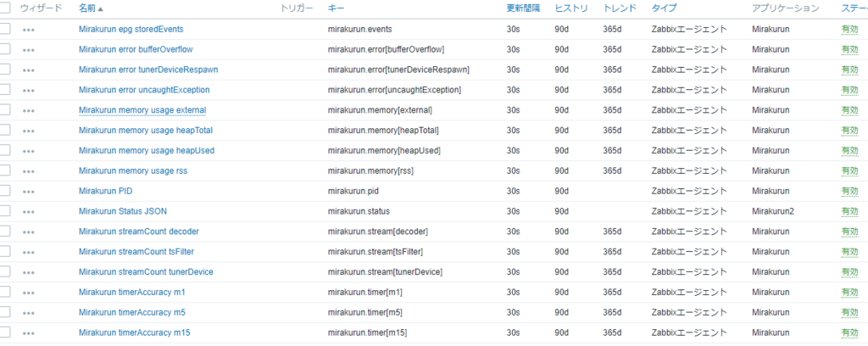
Task: Open item Mirakurun timerAccuracy m5
Action: coord(132,312)
